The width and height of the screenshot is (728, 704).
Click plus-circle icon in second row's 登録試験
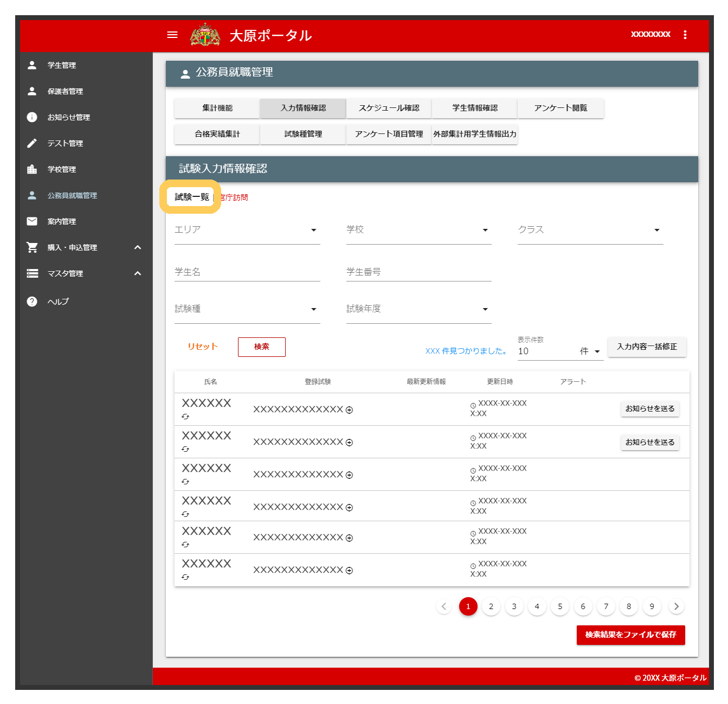349,443
